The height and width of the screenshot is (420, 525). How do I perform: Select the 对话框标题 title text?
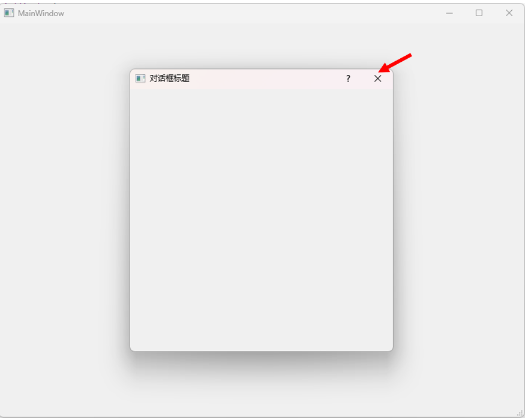click(x=169, y=79)
